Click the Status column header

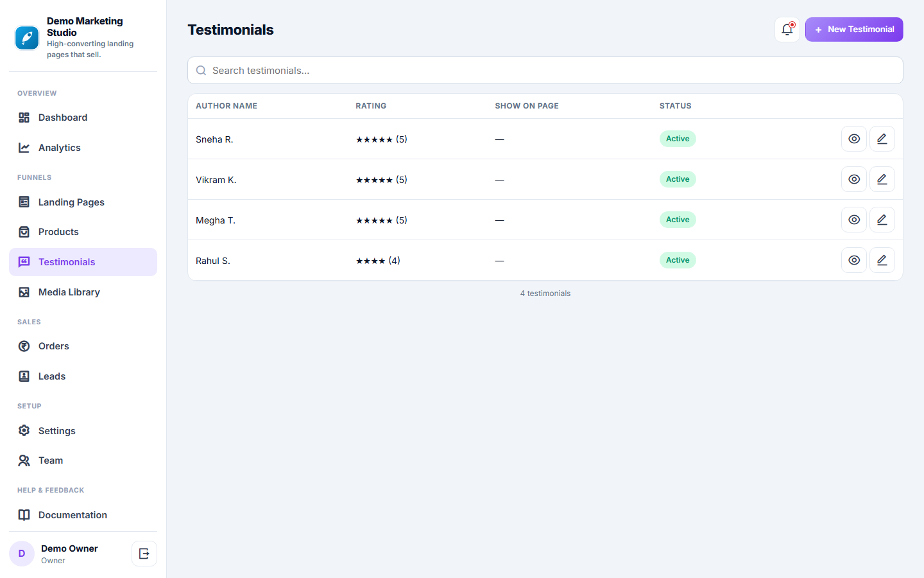coord(676,106)
